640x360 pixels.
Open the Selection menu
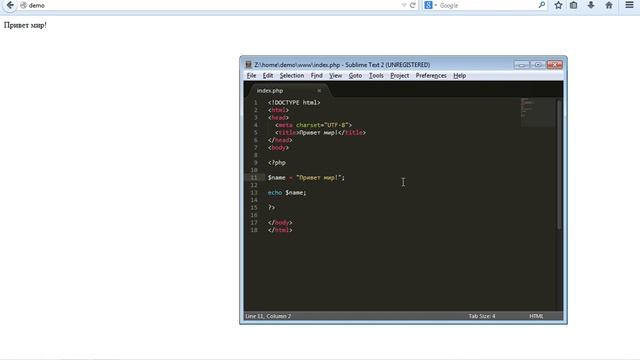[x=291, y=76]
